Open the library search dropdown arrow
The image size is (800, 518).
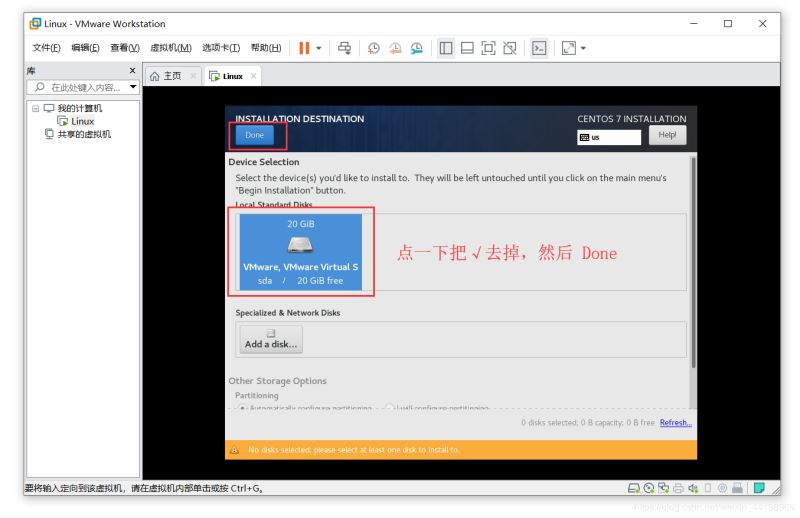pos(133,87)
